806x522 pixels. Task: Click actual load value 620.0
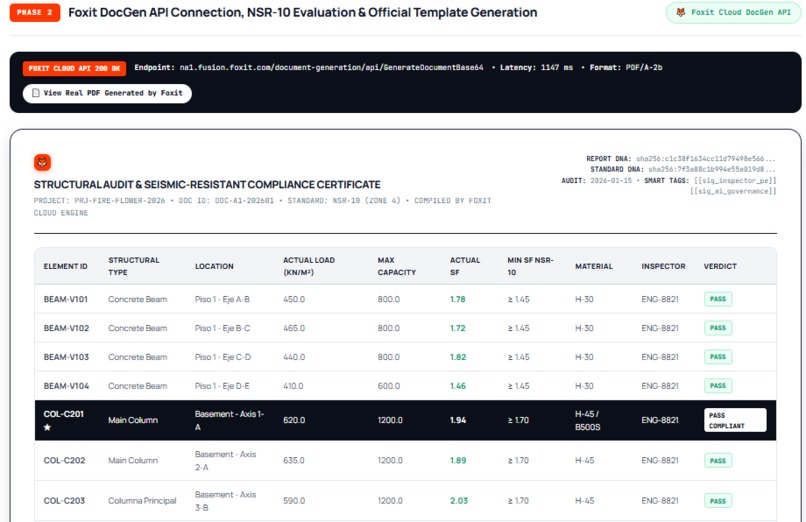point(294,420)
